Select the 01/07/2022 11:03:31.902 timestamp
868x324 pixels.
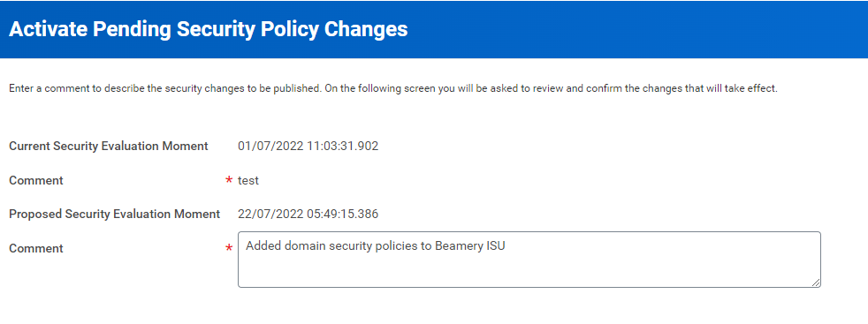pos(308,147)
